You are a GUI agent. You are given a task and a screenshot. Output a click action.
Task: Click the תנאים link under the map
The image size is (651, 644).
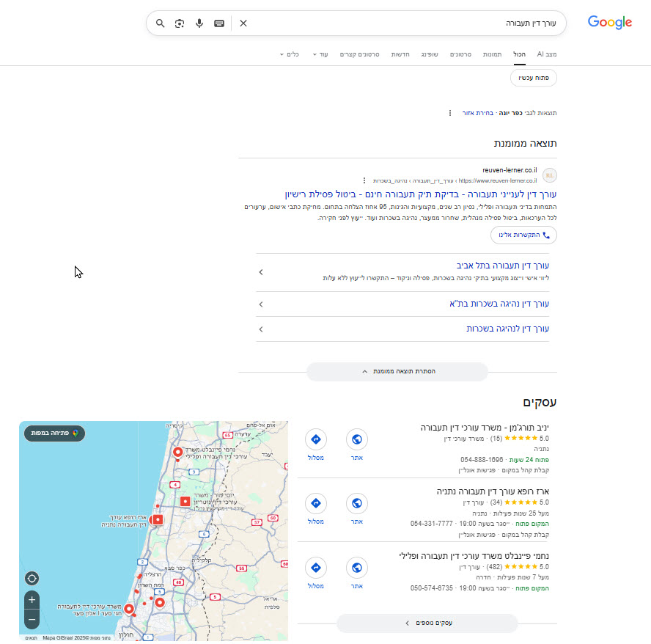[31, 638]
